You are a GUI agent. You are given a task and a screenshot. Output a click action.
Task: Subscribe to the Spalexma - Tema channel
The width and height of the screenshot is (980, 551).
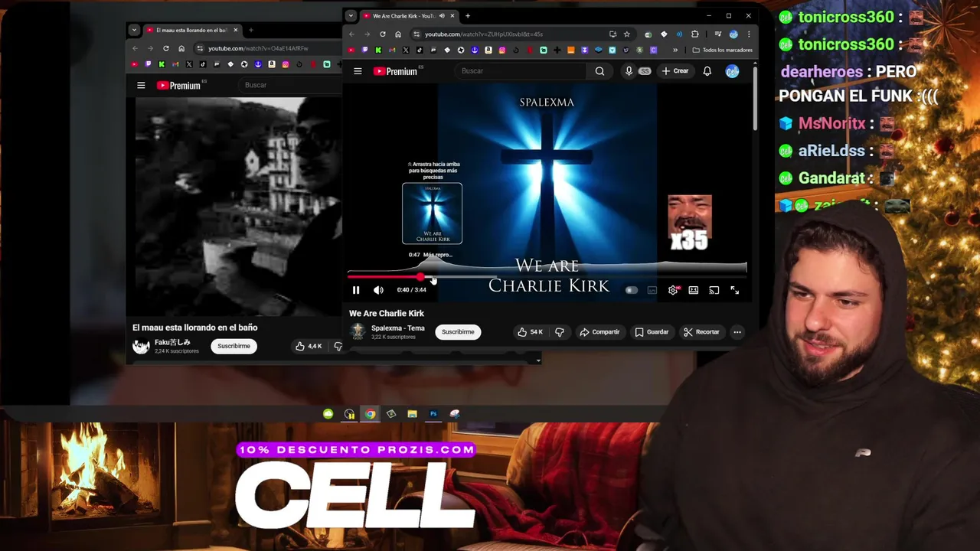pyautogui.click(x=458, y=332)
